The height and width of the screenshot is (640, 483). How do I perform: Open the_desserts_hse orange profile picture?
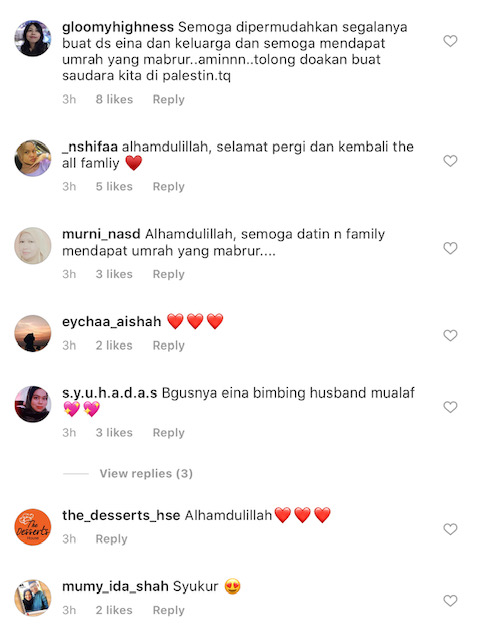[x=33, y=527]
